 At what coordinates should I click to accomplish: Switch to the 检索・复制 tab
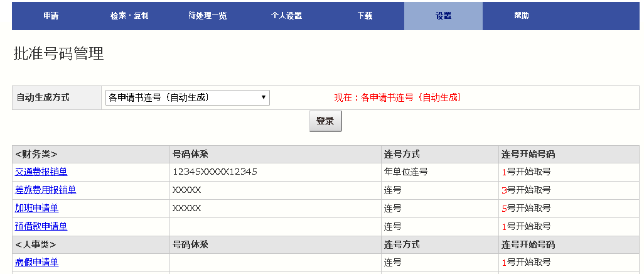pyautogui.click(x=129, y=16)
